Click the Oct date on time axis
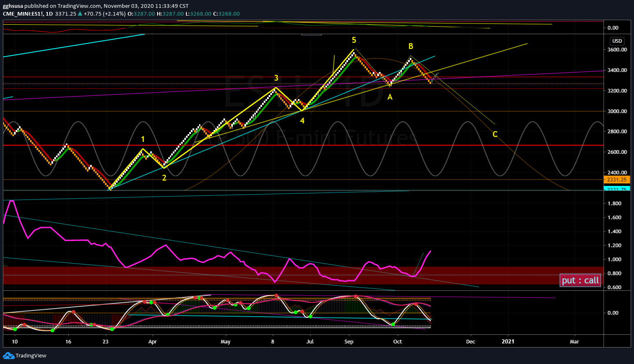This screenshot has height=364, width=634. pyautogui.click(x=397, y=342)
